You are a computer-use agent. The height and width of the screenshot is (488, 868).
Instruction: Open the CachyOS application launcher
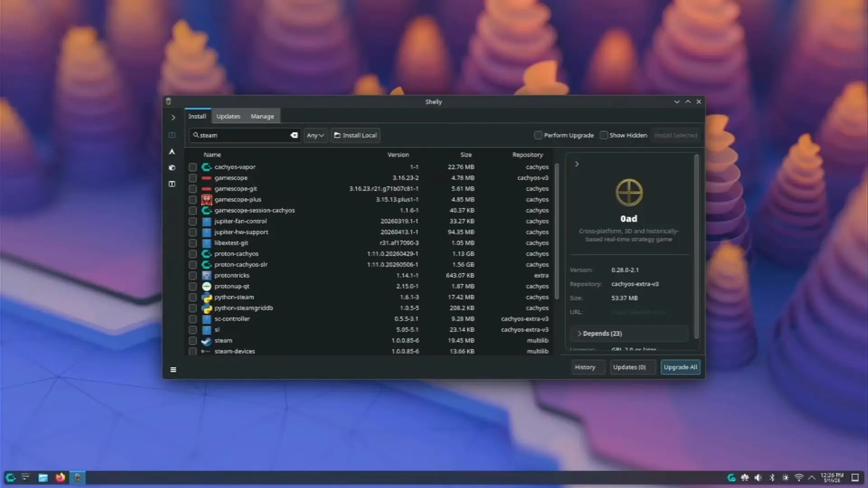pyautogui.click(x=11, y=478)
